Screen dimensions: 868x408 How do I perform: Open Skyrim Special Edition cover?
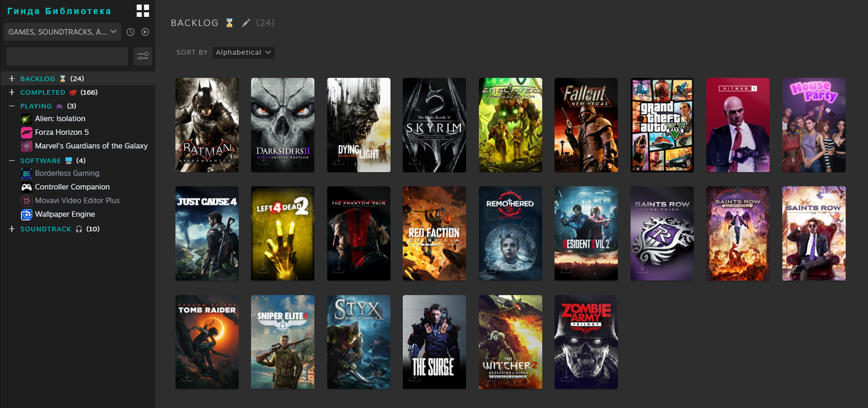pos(435,125)
